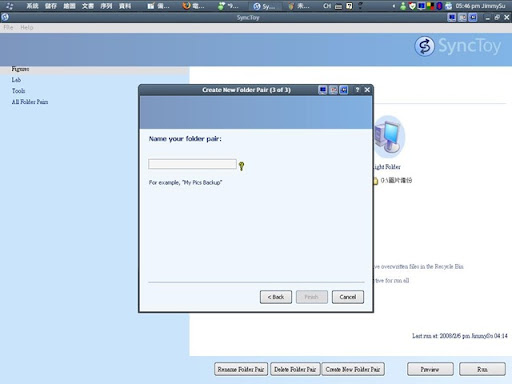Click the Finish button in the dialog
Image resolution: width=512 pixels, height=384 pixels.
point(312,297)
